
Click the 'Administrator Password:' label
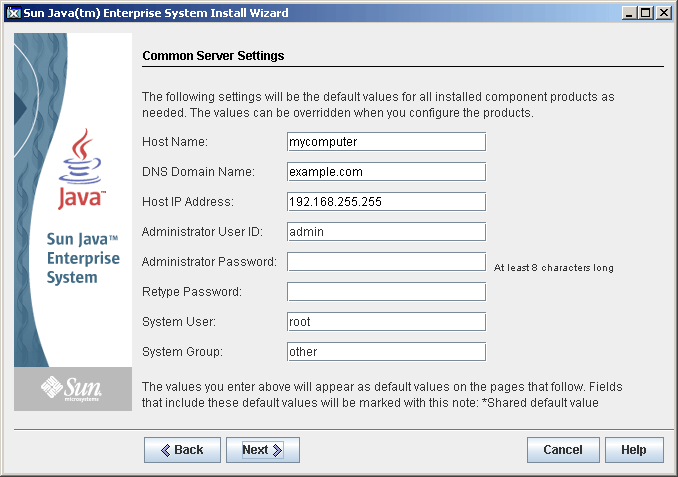click(x=209, y=262)
